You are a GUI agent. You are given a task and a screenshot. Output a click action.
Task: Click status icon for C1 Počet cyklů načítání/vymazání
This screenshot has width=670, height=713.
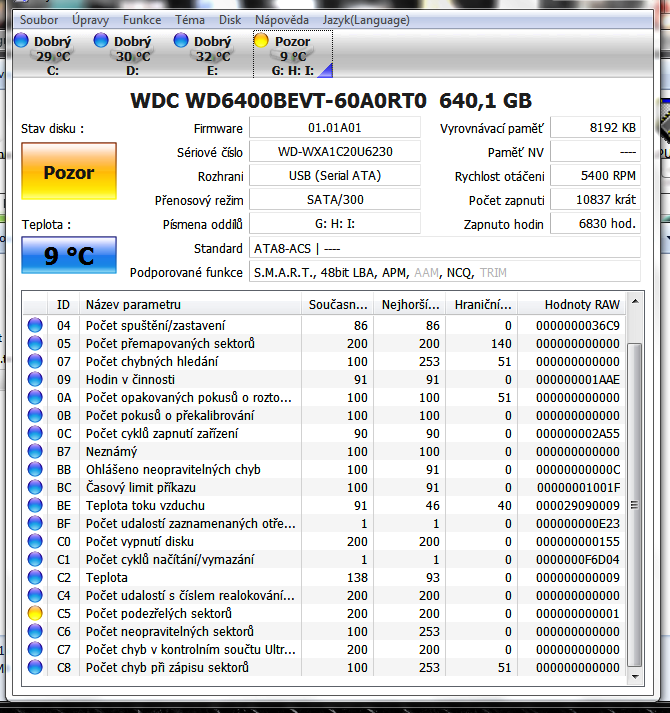[x=35, y=559]
